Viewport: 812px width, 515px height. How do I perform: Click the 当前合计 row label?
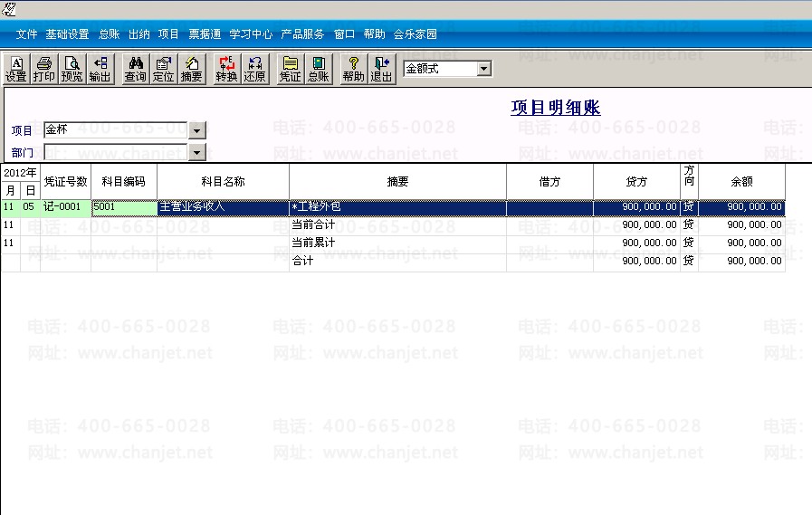click(x=313, y=224)
